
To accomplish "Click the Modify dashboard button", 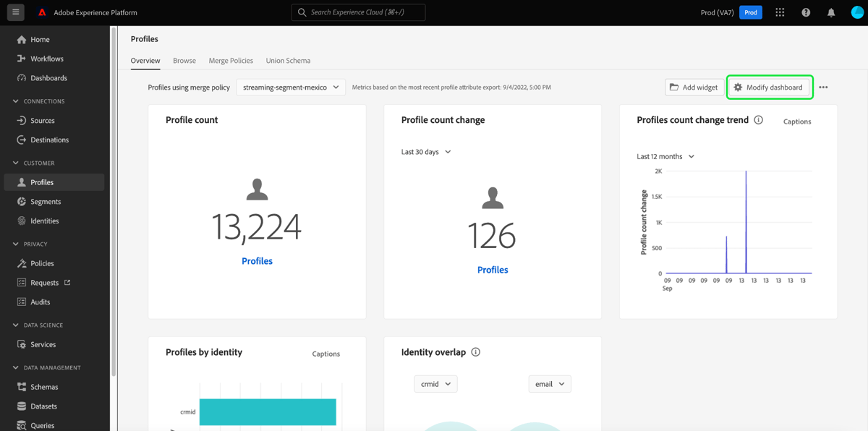I will (769, 87).
